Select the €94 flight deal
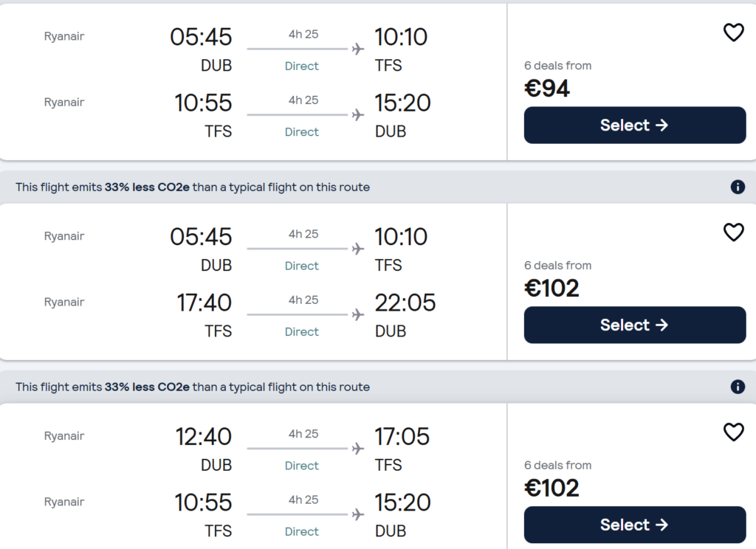 click(634, 125)
